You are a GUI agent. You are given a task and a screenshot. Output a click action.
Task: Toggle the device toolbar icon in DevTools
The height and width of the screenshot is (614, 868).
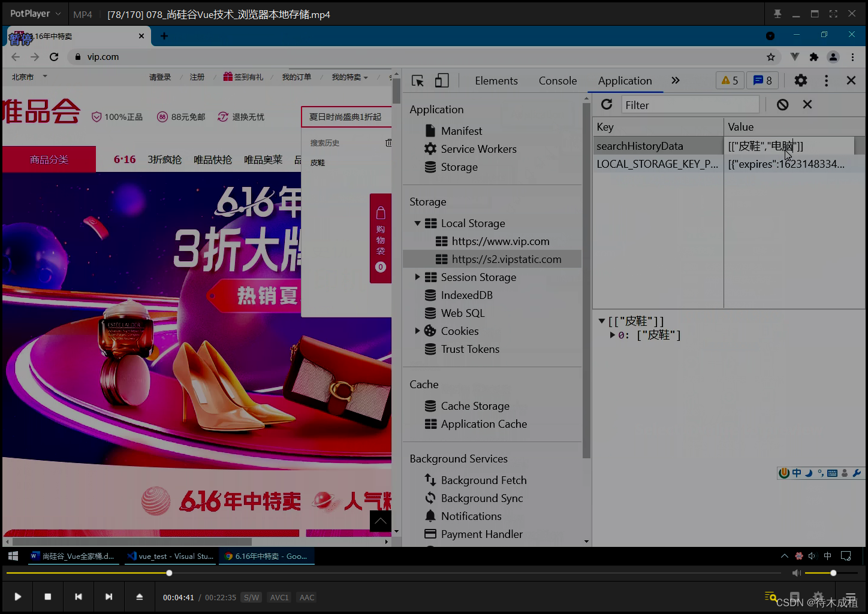pyautogui.click(x=442, y=81)
